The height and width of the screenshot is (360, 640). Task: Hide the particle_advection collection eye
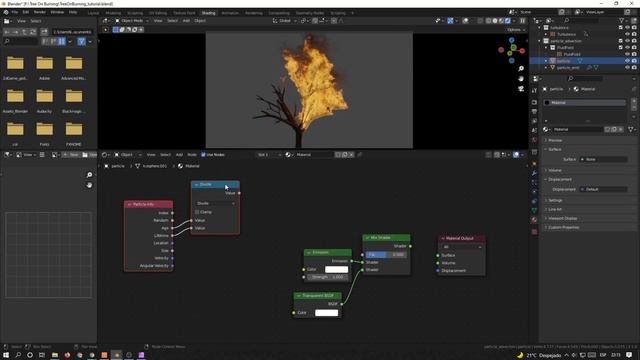627,41
